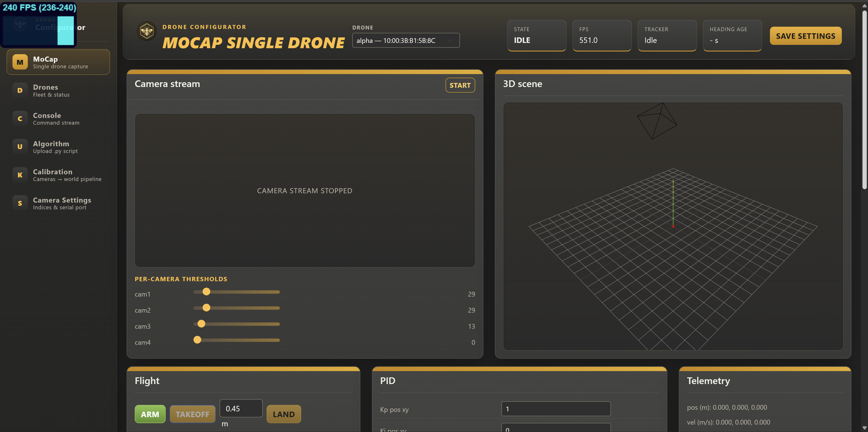Open Camera Settings indices & serial port

[58, 203]
